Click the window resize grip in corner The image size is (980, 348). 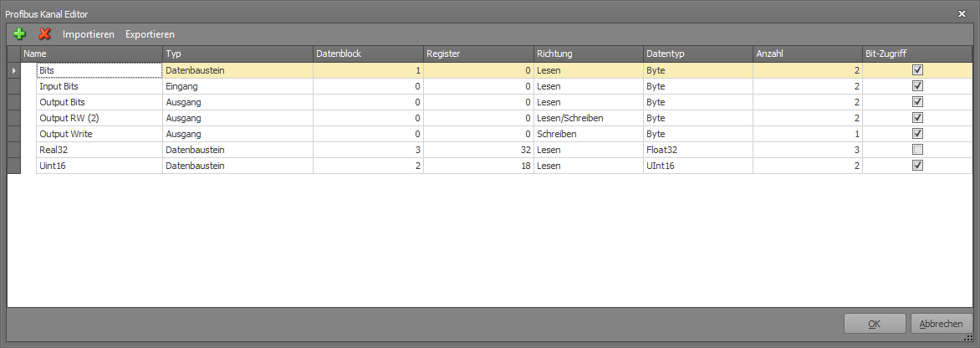pyautogui.click(x=969, y=337)
